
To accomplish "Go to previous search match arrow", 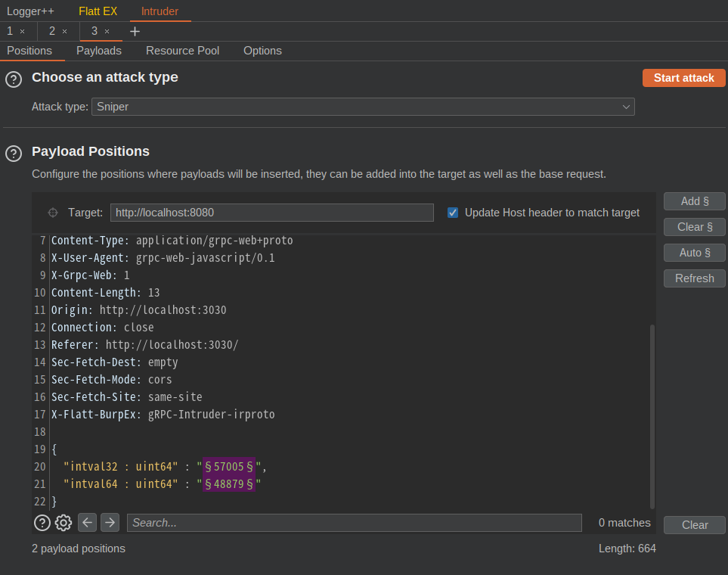I will click(x=87, y=523).
